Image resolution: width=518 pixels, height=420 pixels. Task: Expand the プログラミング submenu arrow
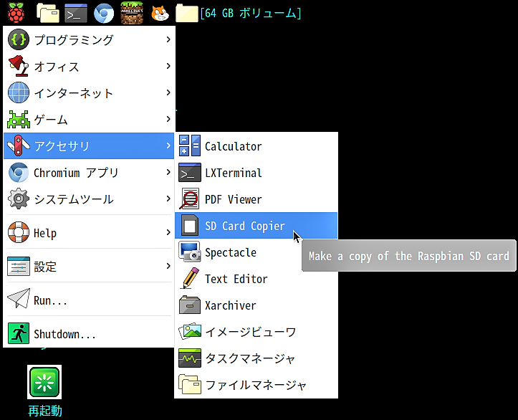point(168,39)
